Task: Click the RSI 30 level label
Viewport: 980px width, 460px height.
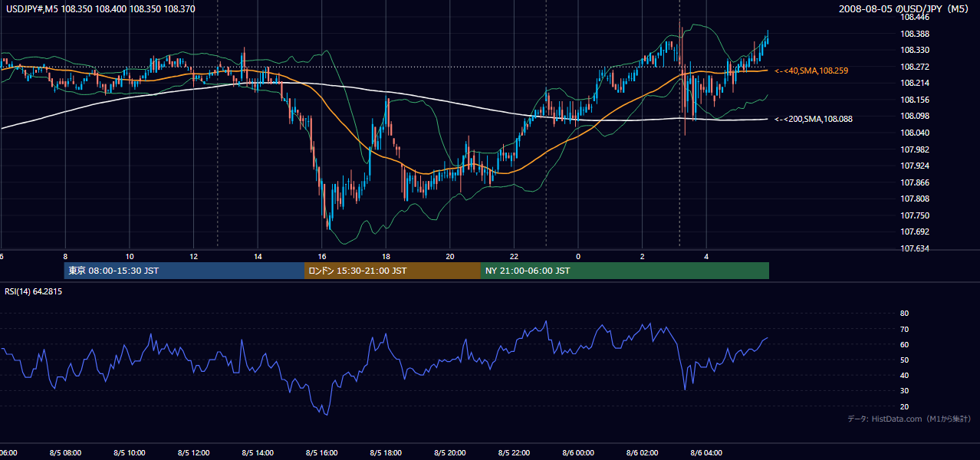Action: (904, 391)
